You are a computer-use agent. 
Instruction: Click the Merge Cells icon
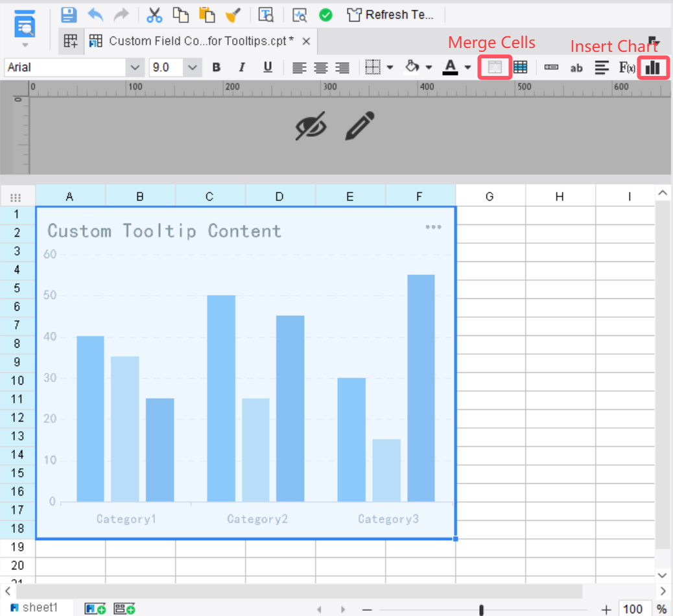(x=495, y=67)
